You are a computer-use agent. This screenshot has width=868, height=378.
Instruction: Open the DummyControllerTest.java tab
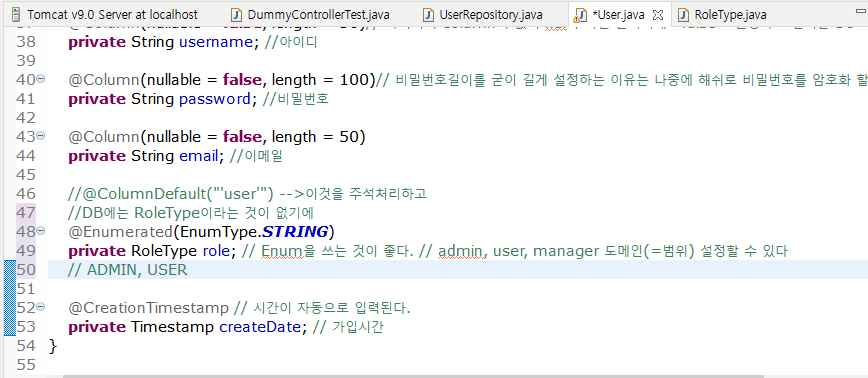point(312,14)
